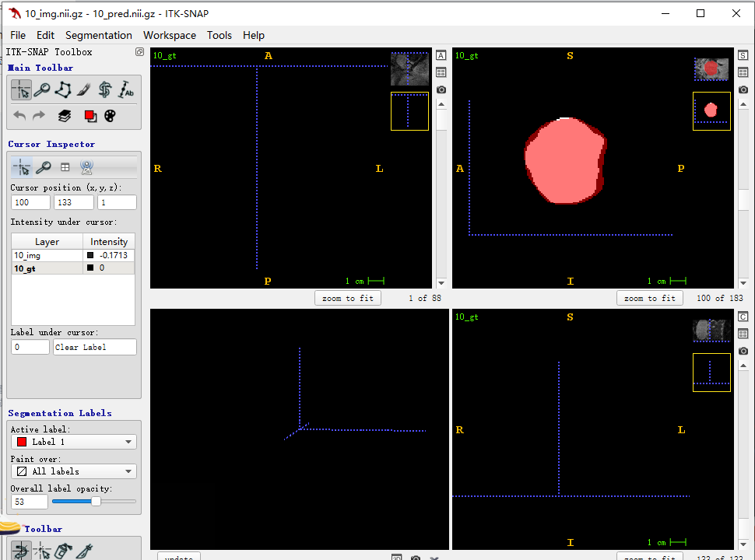The image size is (755, 560).
Task: Open the Help menu
Action: coord(253,35)
